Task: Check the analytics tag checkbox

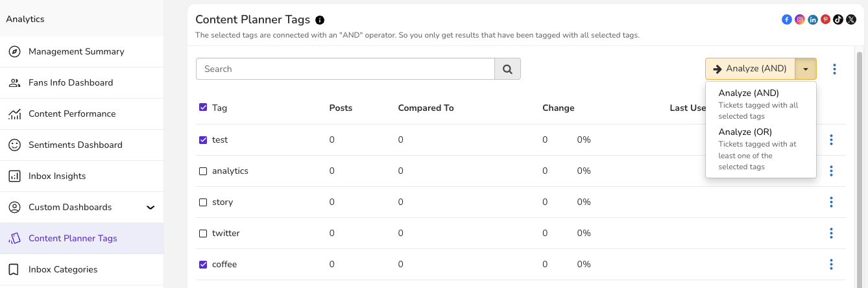Action: pos(203,171)
